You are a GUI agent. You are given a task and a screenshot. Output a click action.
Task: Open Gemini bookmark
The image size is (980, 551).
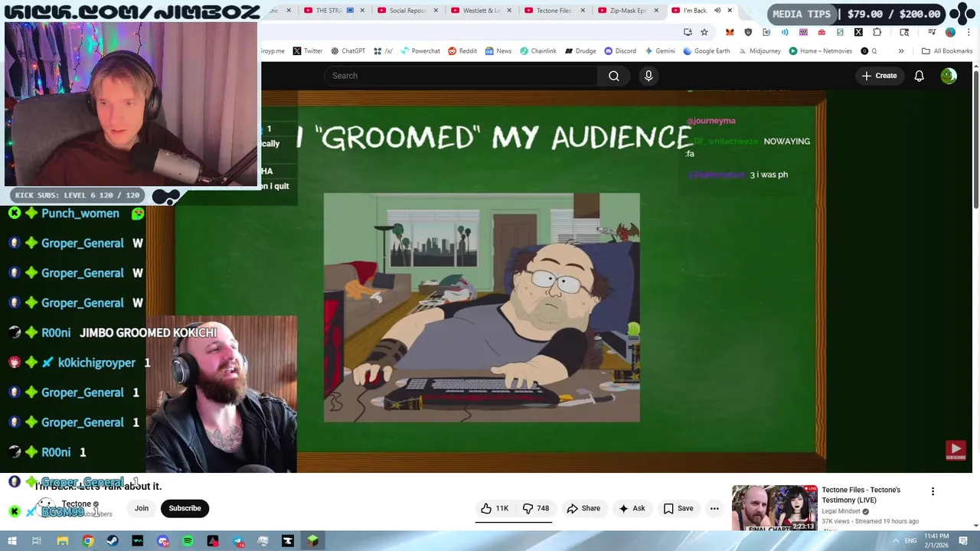pos(660,51)
